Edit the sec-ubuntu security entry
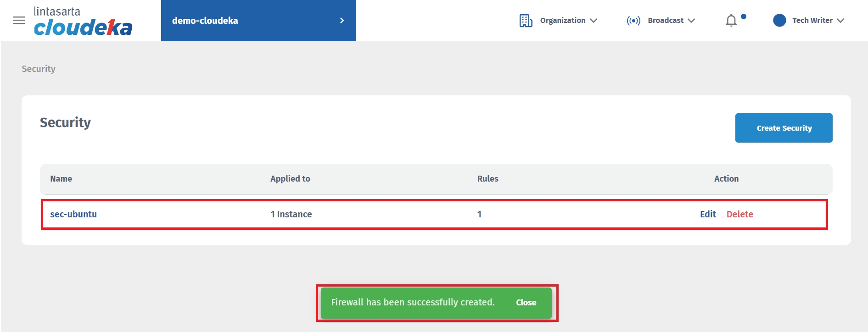Viewport: 868px width, 332px height. pyautogui.click(x=707, y=214)
